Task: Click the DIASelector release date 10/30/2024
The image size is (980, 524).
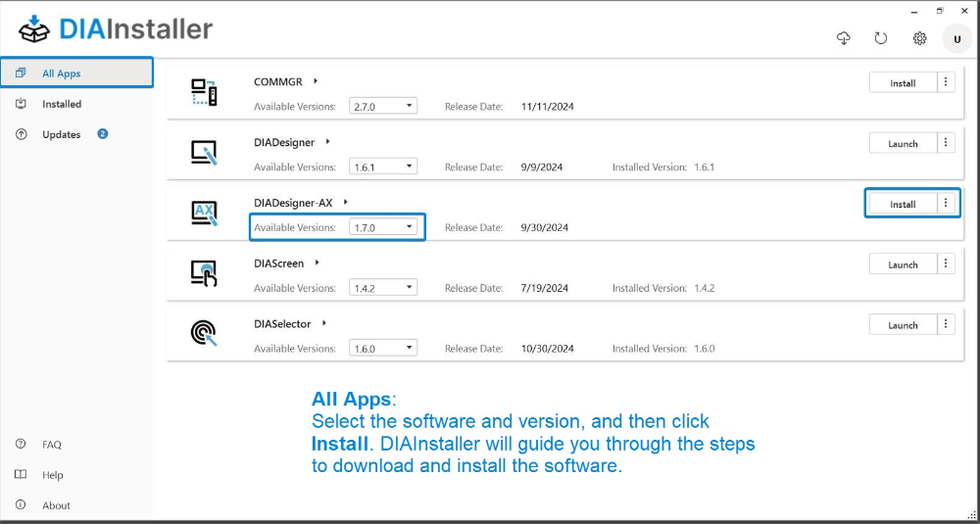Action: [x=547, y=349]
